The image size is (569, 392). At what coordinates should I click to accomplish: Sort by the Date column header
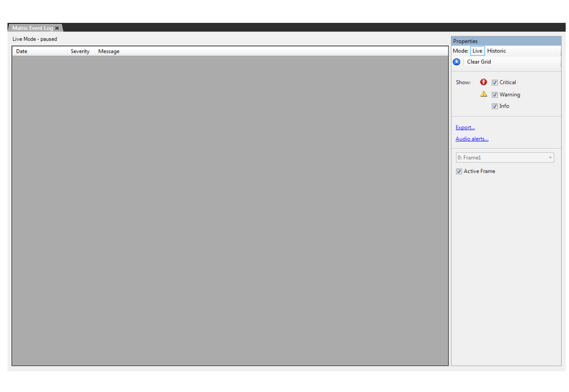pos(22,51)
